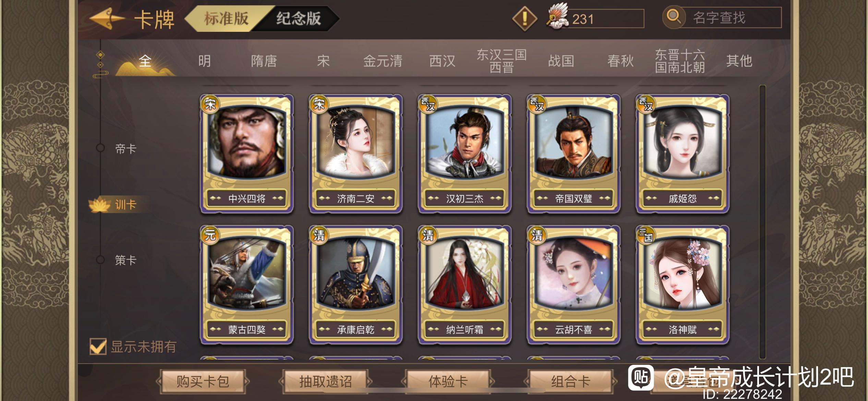Open the 西汉 dynasty tab
The width and height of the screenshot is (868, 401).
442,61
